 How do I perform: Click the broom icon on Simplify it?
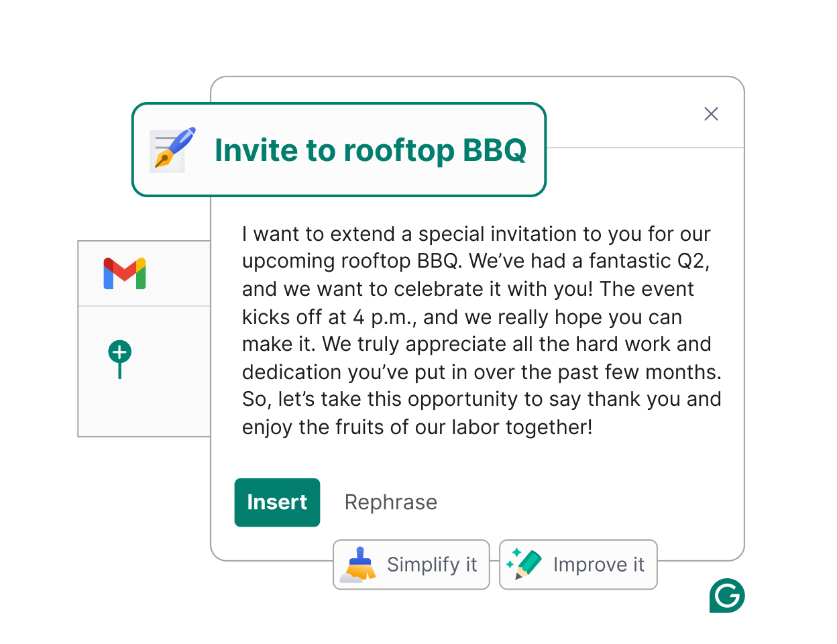(358, 565)
